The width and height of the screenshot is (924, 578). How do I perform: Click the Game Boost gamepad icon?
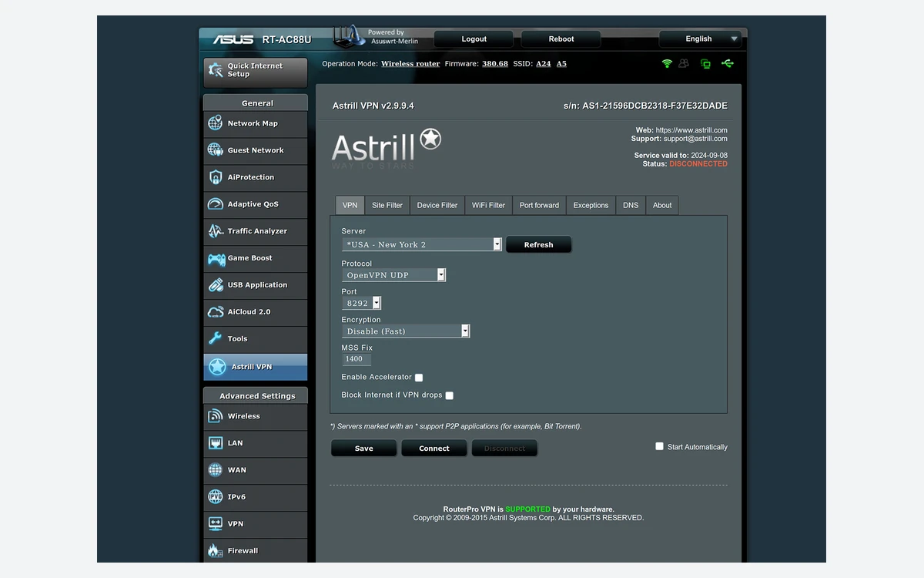[x=216, y=258]
